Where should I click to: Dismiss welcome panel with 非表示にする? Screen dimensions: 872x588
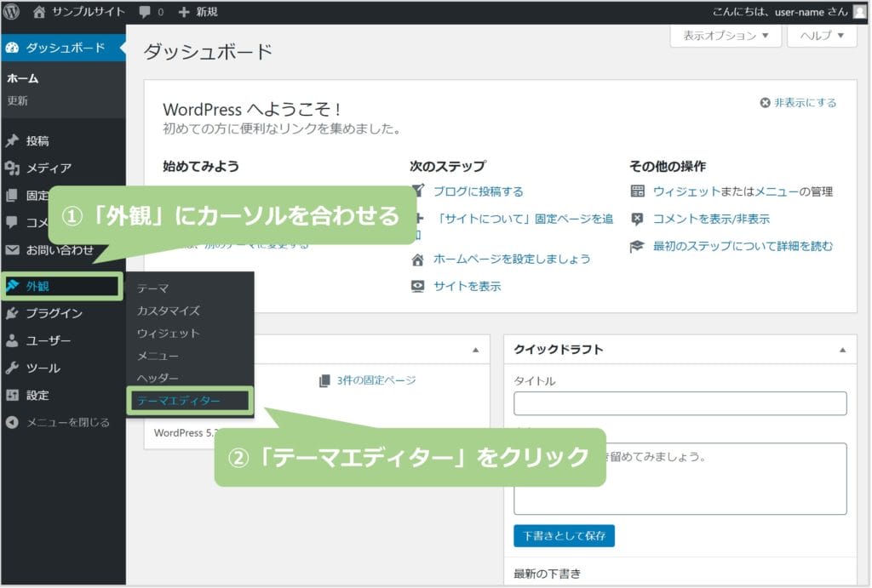coord(798,103)
